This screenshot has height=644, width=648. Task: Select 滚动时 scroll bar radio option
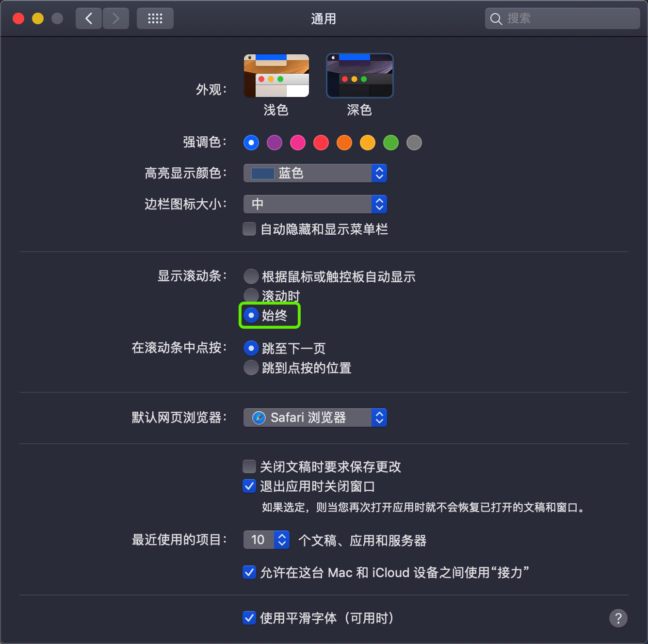[x=251, y=295]
